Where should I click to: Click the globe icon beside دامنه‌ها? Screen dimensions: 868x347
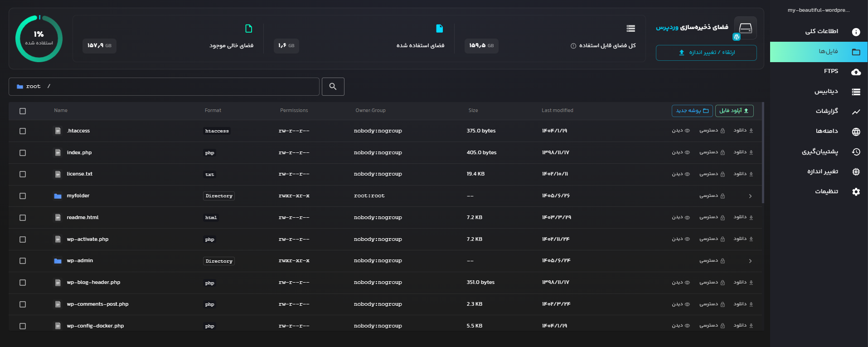(x=856, y=132)
